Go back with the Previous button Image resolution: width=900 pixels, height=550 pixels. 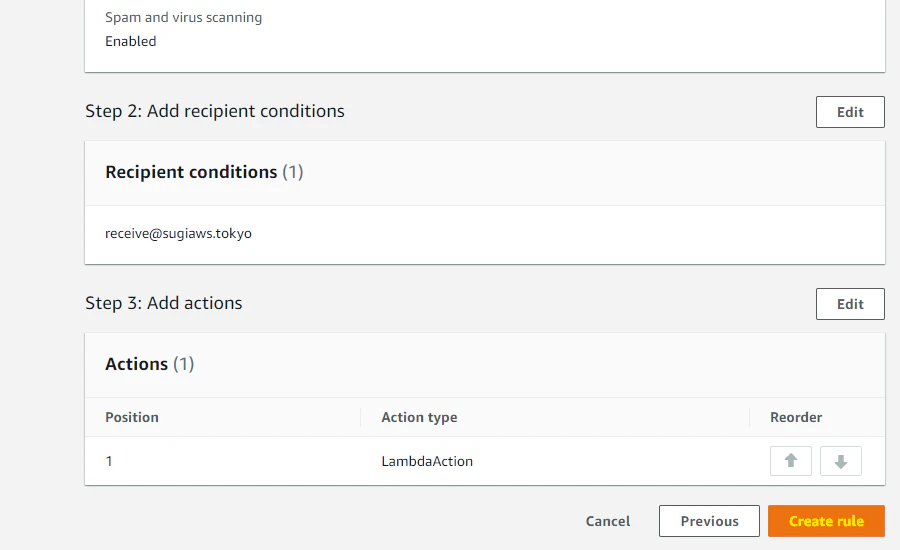click(709, 521)
